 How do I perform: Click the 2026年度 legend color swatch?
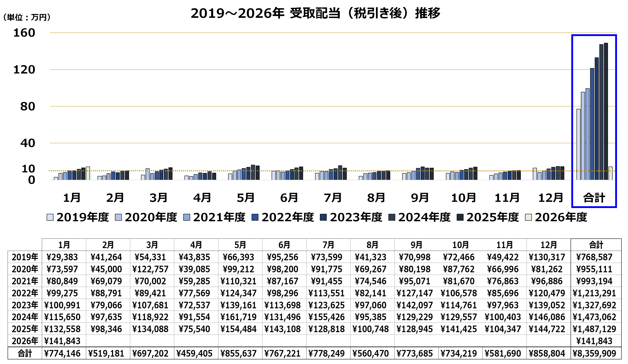pyautogui.click(x=528, y=217)
